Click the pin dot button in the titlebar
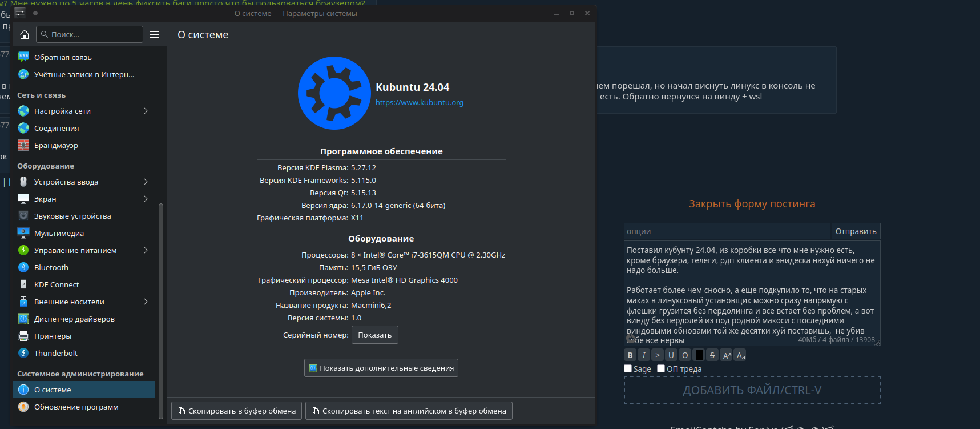 pyautogui.click(x=35, y=13)
